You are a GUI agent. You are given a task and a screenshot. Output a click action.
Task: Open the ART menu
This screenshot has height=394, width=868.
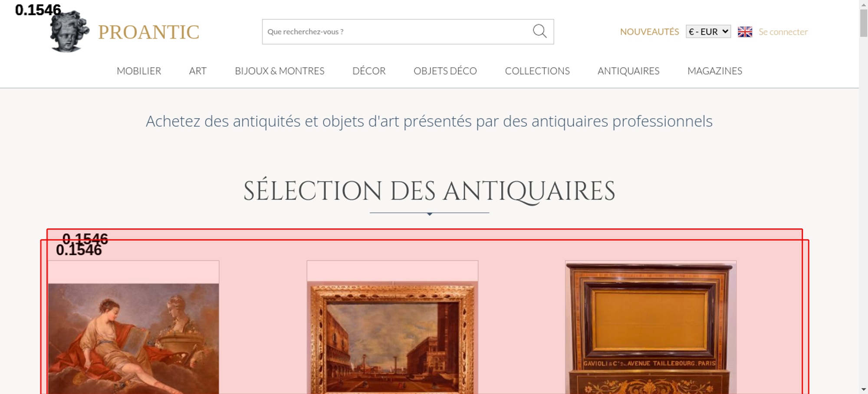pyautogui.click(x=198, y=71)
